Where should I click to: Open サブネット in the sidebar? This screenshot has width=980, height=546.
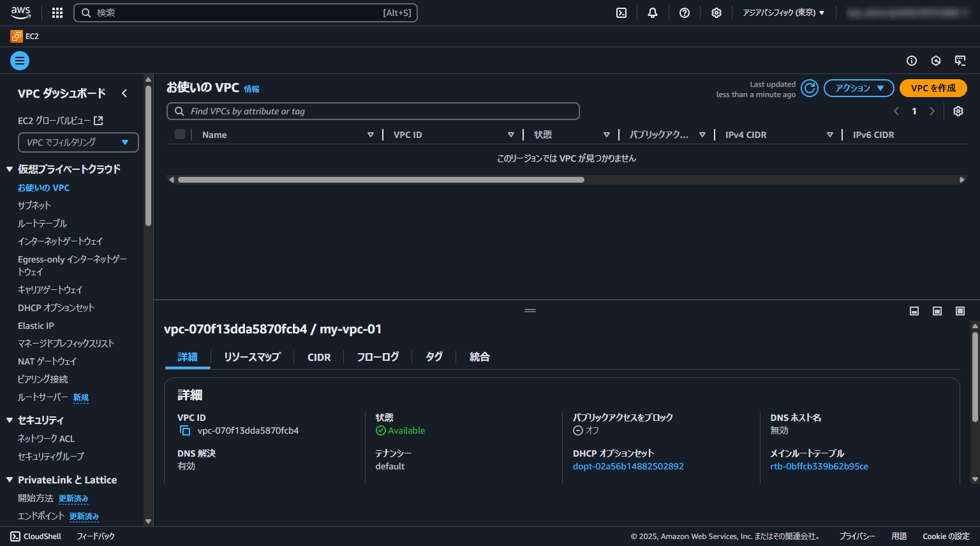34,206
